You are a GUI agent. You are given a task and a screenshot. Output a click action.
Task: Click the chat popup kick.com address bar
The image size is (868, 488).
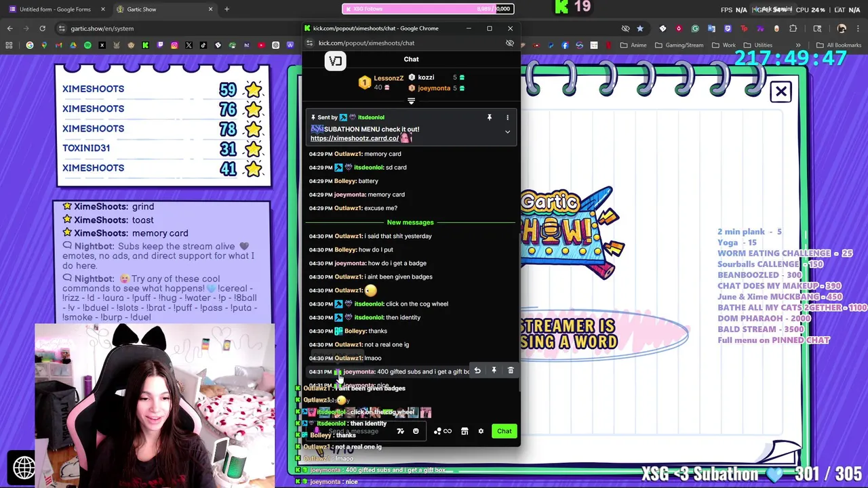[407, 43]
